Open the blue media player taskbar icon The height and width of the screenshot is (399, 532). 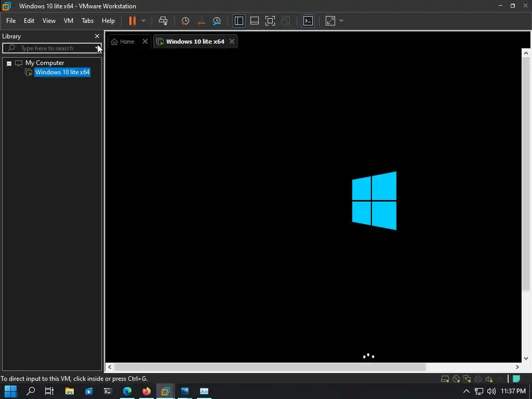(89, 391)
